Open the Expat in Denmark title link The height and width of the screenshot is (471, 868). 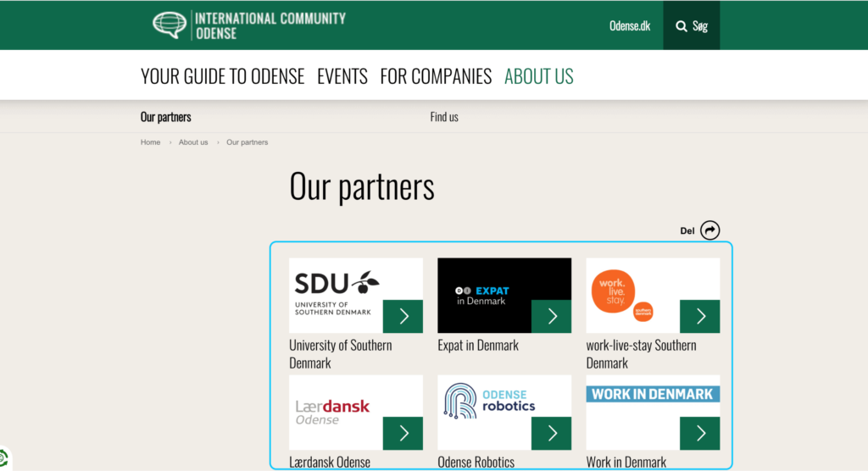pos(478,346)
